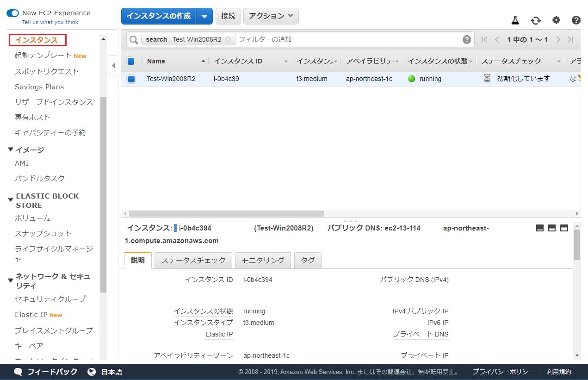Click the sidebar vertical scrollbar

[x=103, y=194]
